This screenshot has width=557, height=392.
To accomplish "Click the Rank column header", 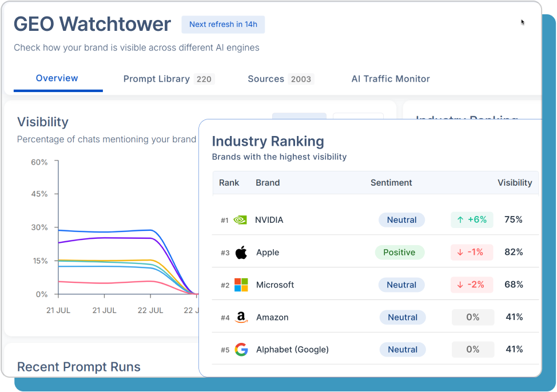I will 229,182.
